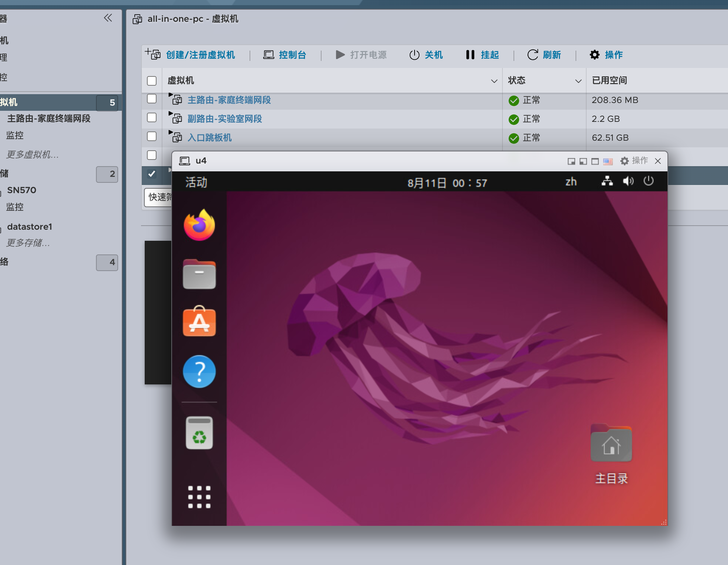Open the gear 操作 menu in u4 console
728x565 pixels.
point(634,161)
